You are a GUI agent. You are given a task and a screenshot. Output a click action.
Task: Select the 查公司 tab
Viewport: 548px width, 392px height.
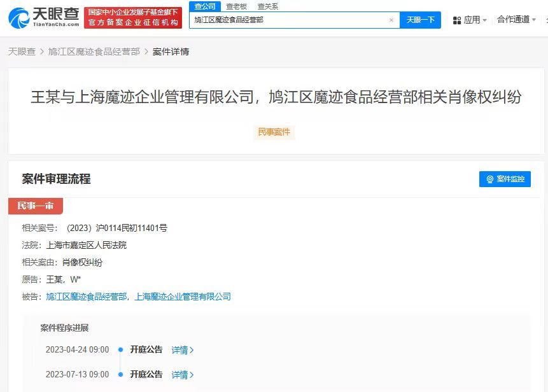[204, 6]
